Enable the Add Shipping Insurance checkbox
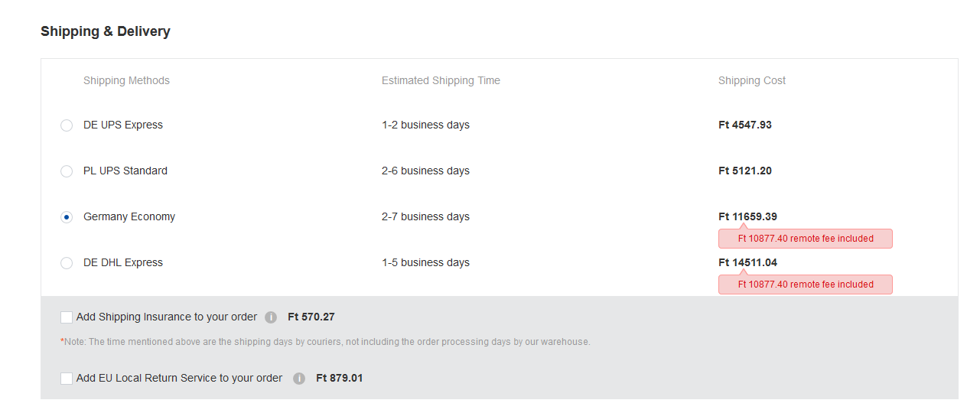The width and height of the screenshot is (980, 413). click(67, 317)
